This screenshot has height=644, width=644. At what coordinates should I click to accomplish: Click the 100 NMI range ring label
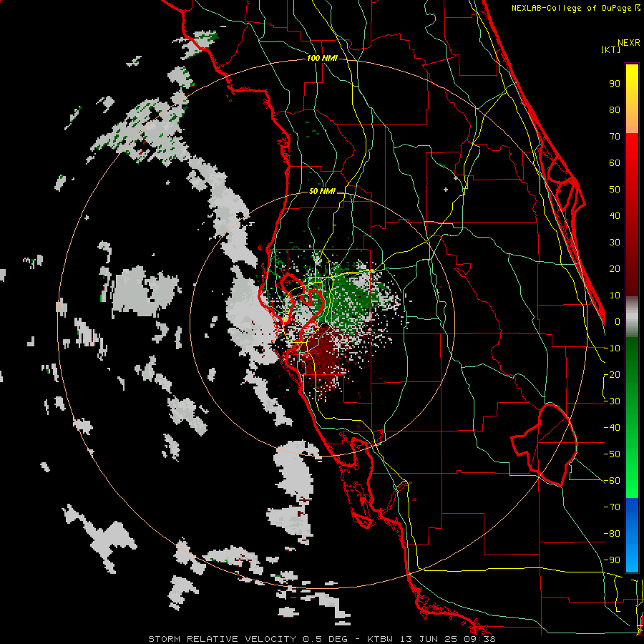(322, 58)
